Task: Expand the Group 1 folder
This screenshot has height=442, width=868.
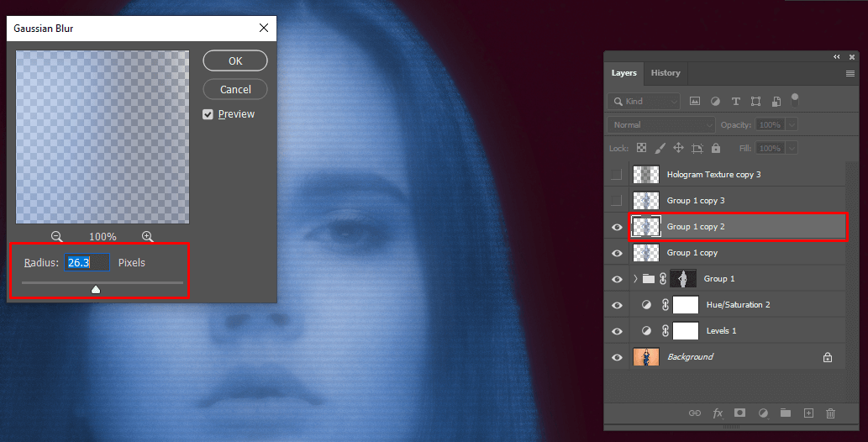Action: (x=635, y=279)
